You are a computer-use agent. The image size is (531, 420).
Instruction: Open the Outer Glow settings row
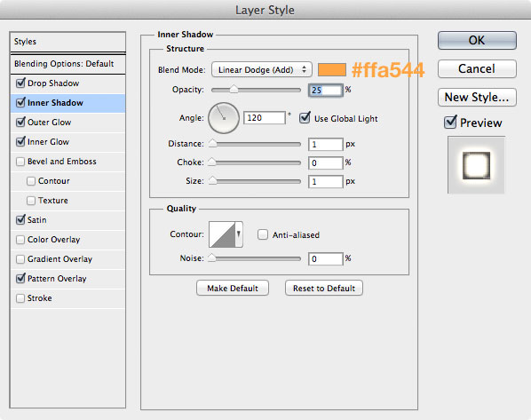pyautogui.click(x=67, y=123)
